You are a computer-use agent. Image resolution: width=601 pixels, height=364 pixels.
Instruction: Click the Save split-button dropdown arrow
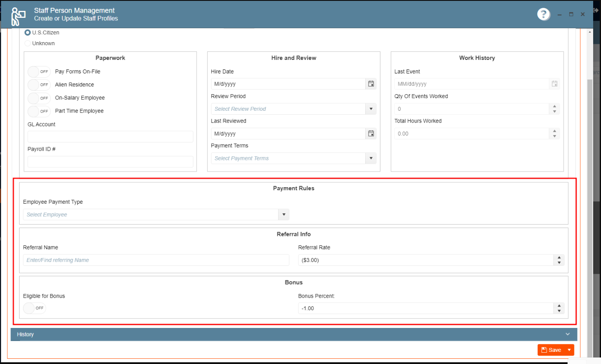[x=569, y=350]
